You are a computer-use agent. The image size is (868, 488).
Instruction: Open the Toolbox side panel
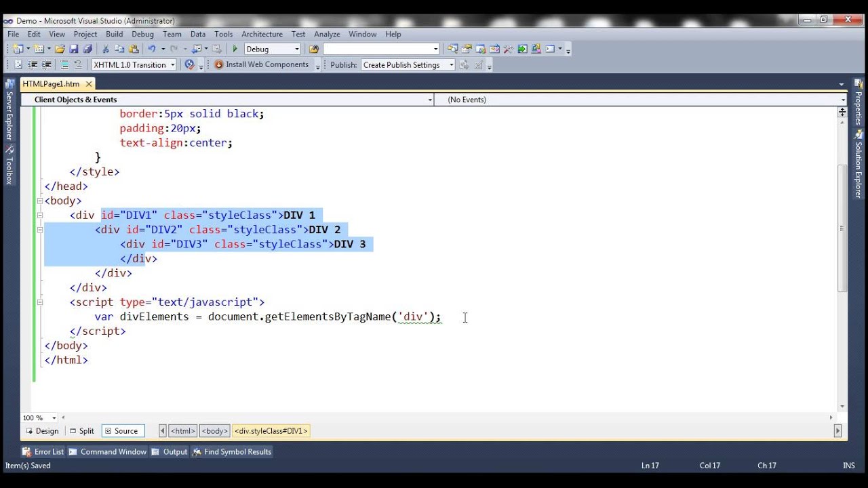(x=9, y=164)
